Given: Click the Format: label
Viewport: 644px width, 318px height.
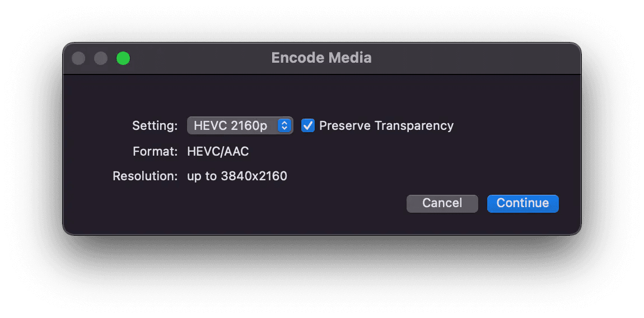Looking at the screenshot, I should (155, 151).
